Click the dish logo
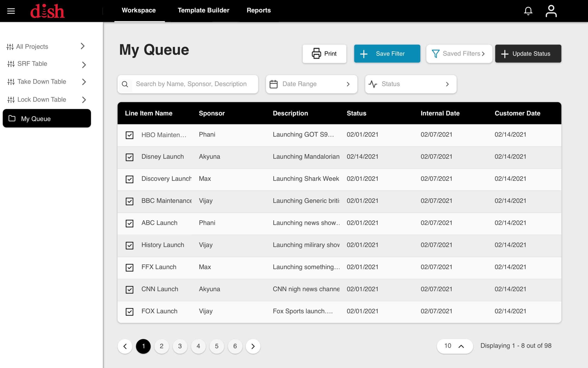Image resolution: width=588 pixels, height=368 pixels. (47, 11)
